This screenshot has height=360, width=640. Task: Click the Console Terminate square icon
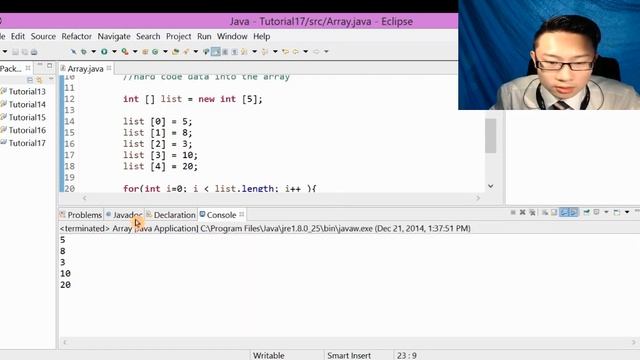pos(513,212)
